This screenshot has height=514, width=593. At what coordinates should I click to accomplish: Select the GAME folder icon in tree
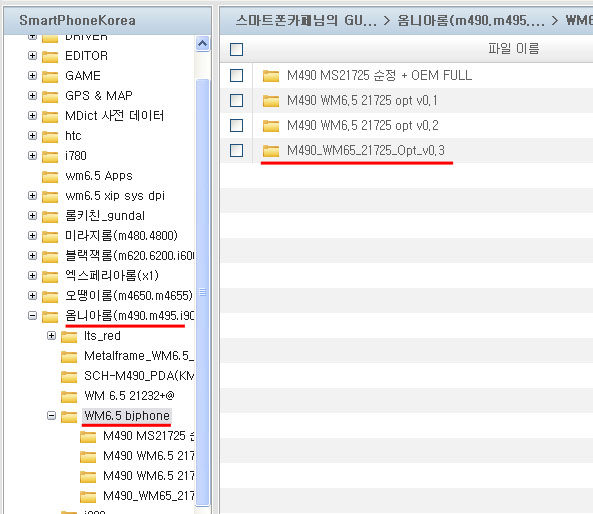coord(50,76)
